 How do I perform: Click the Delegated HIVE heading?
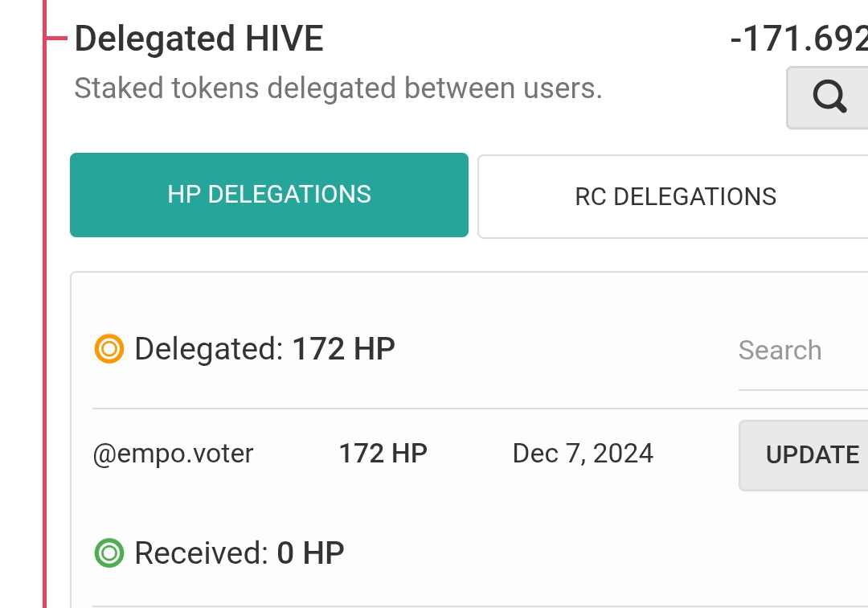coord(199,39)
